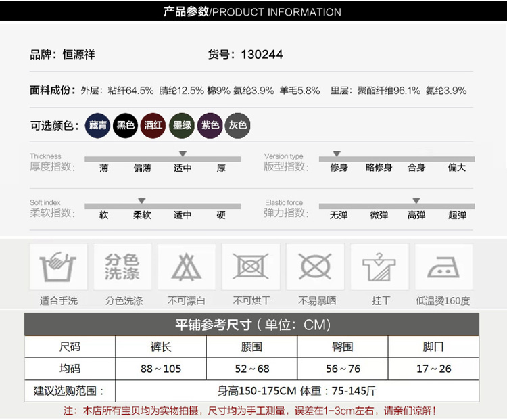Click the hang-dry shirt icon

380,266
